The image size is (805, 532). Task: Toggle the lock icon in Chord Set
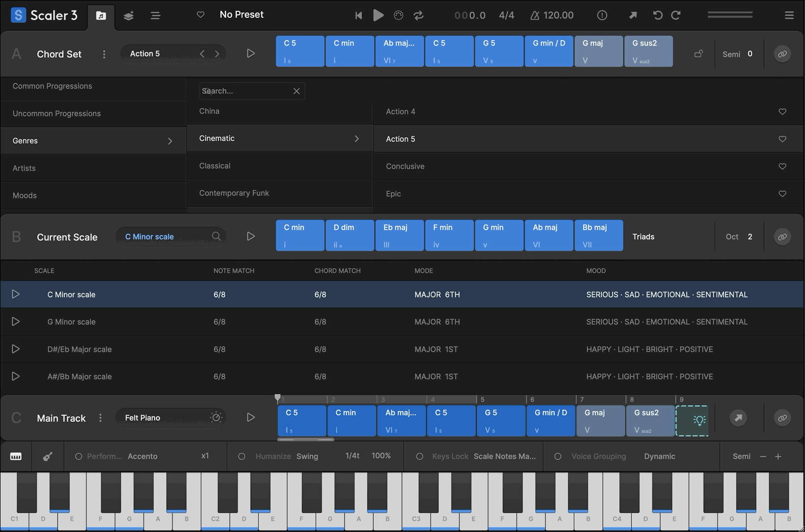(x=698, y=53)
